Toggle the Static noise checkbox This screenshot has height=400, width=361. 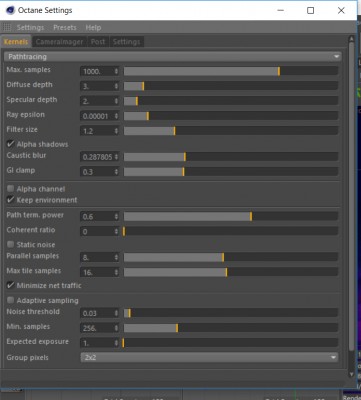point(11,244)
